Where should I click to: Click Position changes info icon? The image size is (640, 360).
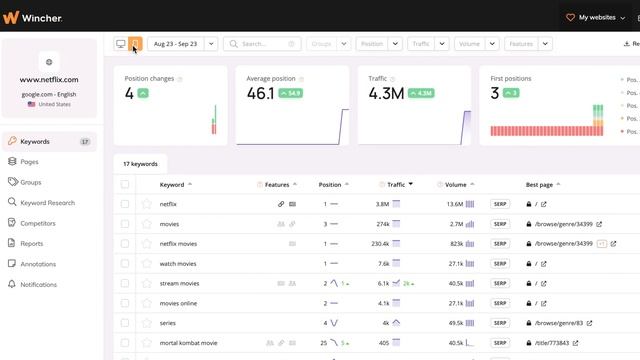point(180,79)
